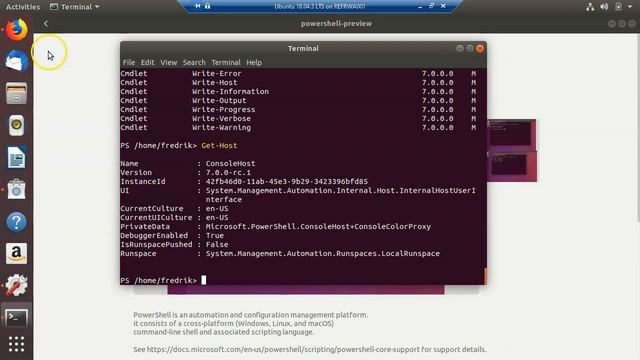Pin the VM connection bar

point(198,6)
